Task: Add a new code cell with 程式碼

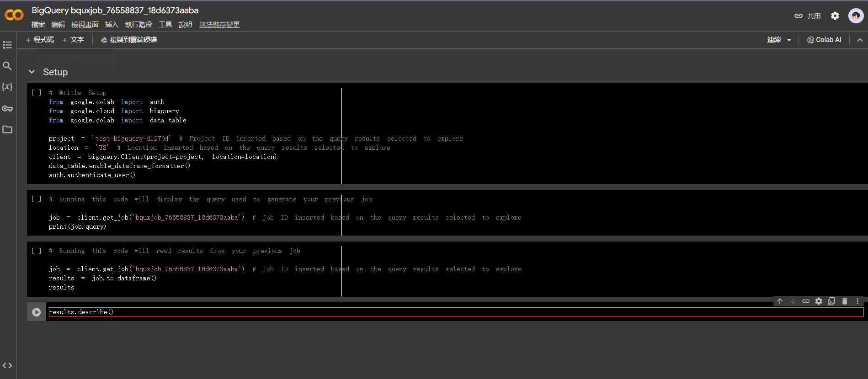Action: pyautogui.click(x=40, y=40)
